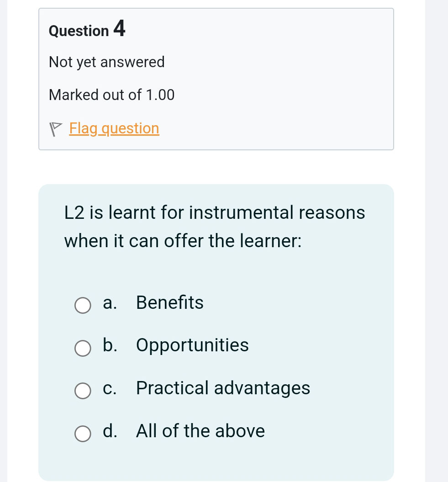
Task: Click the Not yet answered status text
Action: pos(106,62)
